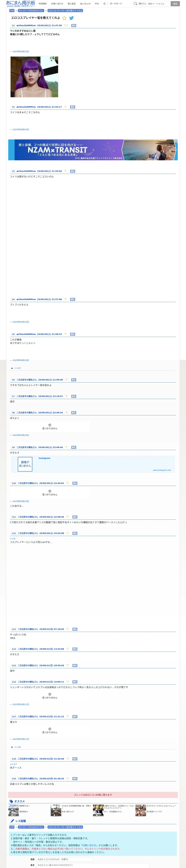
Task: Click the 名前 name input field
Action: (64, 859)
